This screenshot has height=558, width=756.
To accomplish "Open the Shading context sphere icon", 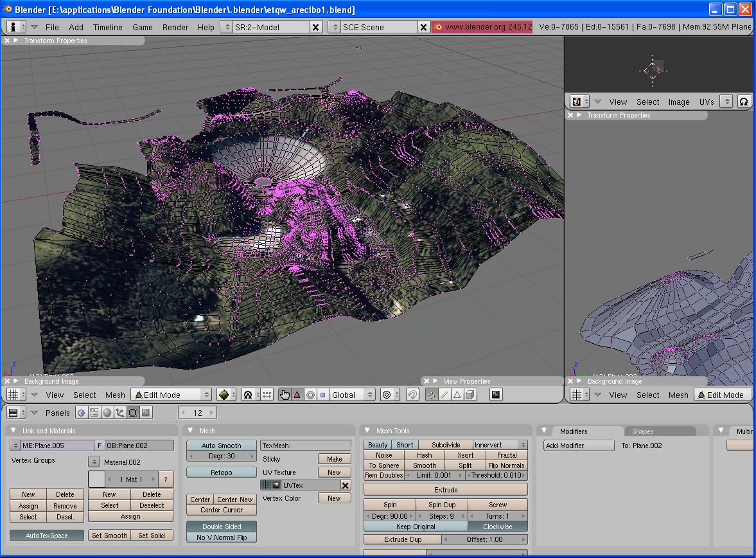I will pos(107,413).
